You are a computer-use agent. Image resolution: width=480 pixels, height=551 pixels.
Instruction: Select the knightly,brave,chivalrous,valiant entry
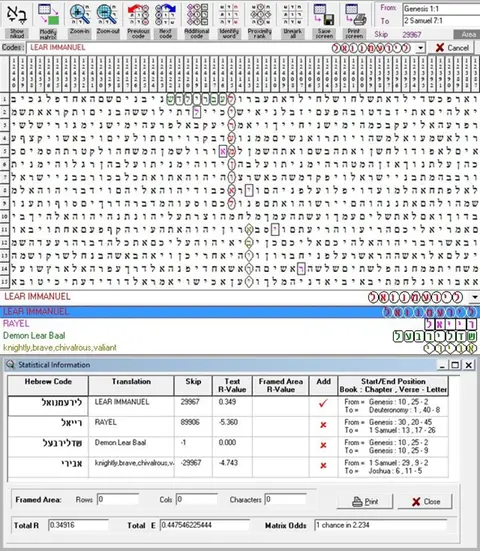coord(240,348)
